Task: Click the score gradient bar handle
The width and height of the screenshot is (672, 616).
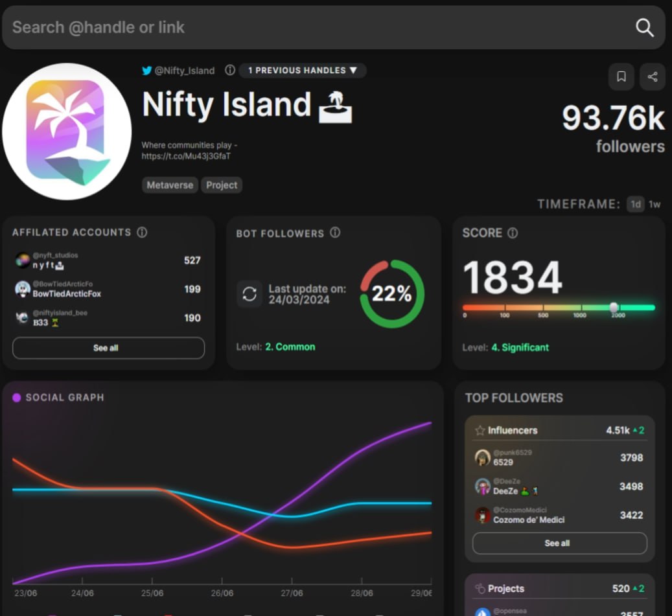Action: (x=614, y=307)
